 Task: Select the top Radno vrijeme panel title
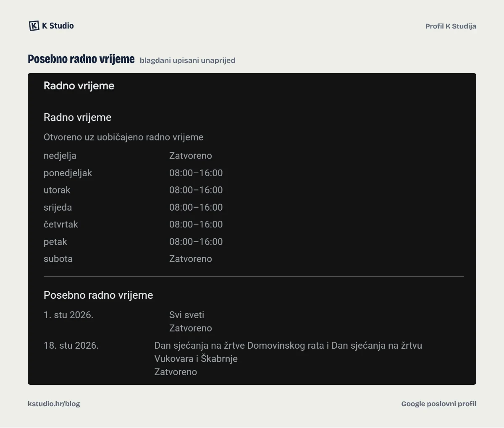[79, 86]
